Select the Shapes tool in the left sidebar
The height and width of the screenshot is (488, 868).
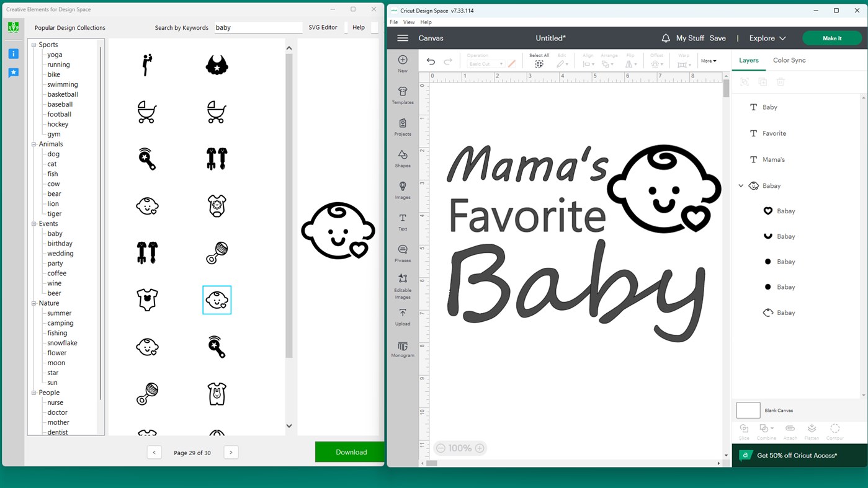pos(403,158)
